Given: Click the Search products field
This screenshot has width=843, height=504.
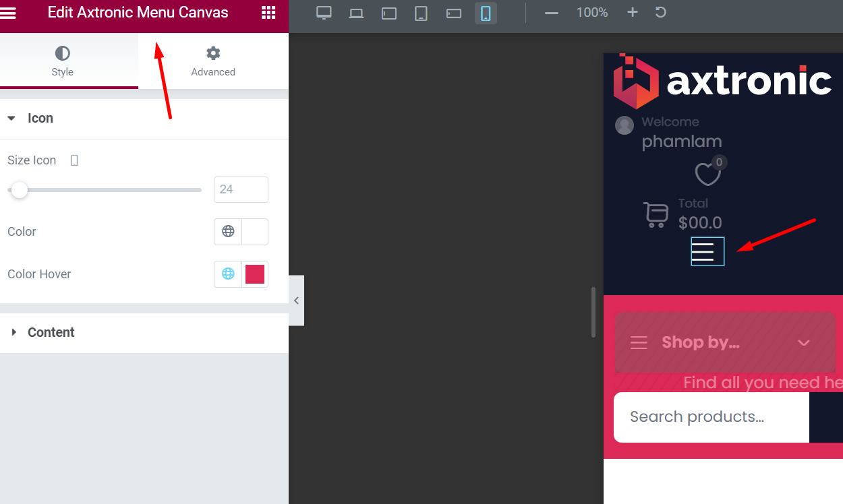Looking at the screenshot, I should (711, 417).
